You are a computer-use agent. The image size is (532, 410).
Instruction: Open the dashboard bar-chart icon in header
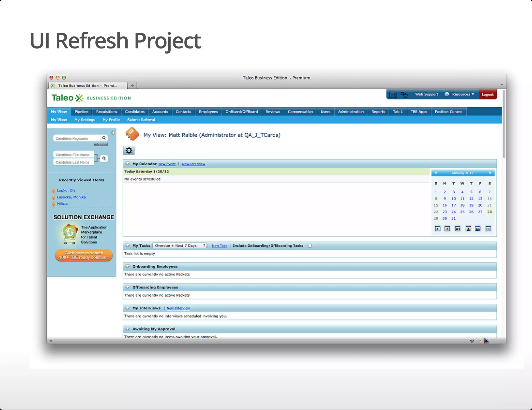[393, 95]
